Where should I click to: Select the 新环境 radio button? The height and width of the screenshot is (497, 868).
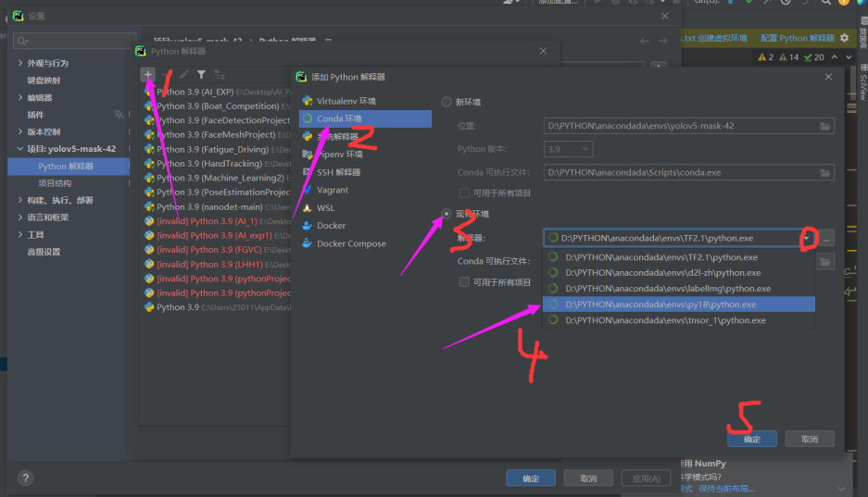coord(447,102)
